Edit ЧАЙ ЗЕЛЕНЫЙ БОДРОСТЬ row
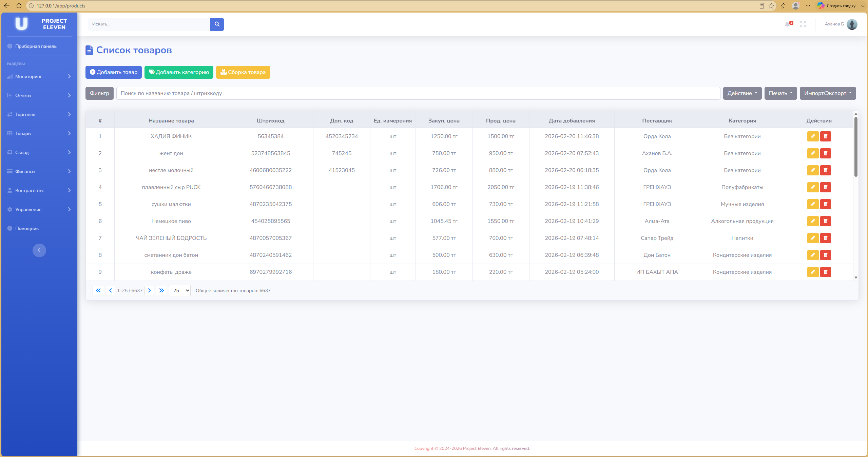Screen dimensions: 868x457 click(x=813, y=238)
